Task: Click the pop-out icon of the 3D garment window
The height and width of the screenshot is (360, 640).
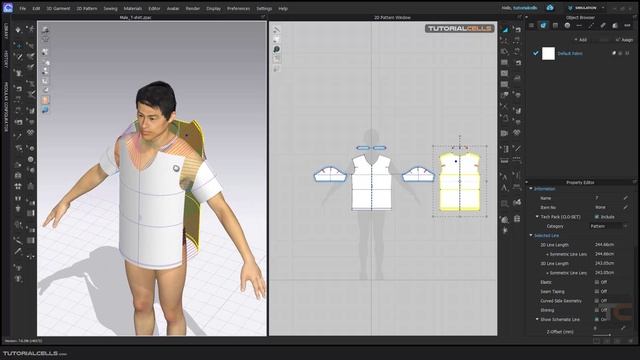Action: point(263,17)
